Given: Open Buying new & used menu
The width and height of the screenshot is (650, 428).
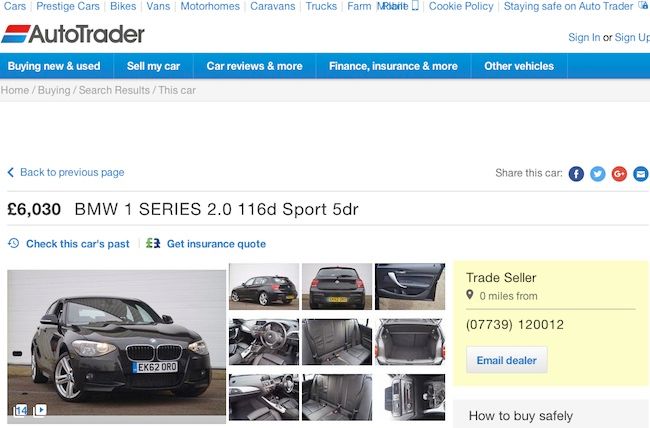Looking at the screenshot, I should point(54,66).
